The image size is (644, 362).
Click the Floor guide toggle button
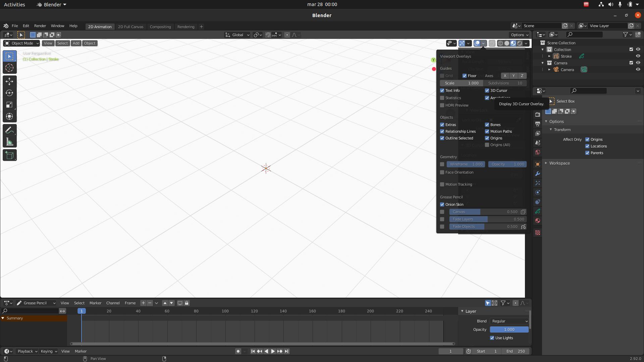click(x=465, y=75)
